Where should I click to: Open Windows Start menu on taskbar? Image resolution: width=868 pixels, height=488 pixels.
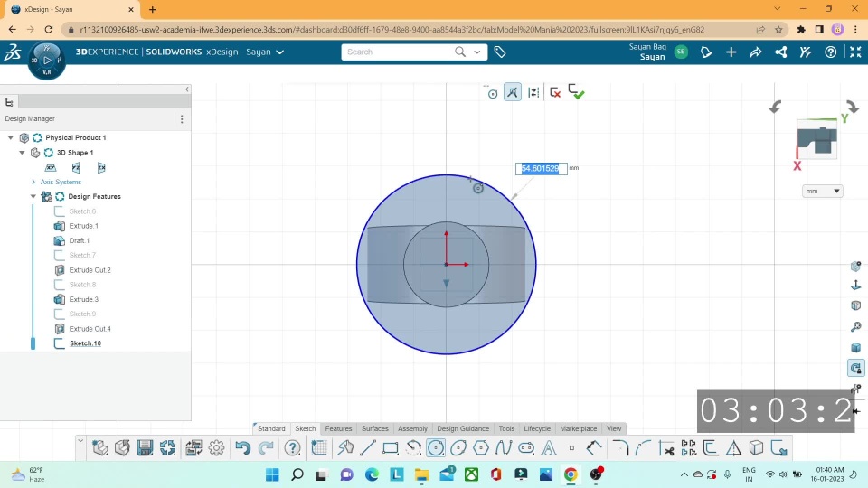coord(272,474)
